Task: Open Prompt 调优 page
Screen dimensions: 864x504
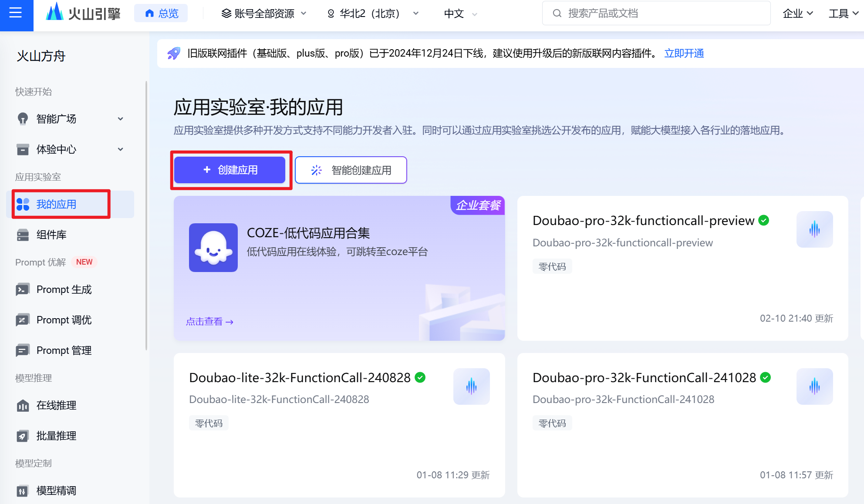Action: [x=70, y=320]
